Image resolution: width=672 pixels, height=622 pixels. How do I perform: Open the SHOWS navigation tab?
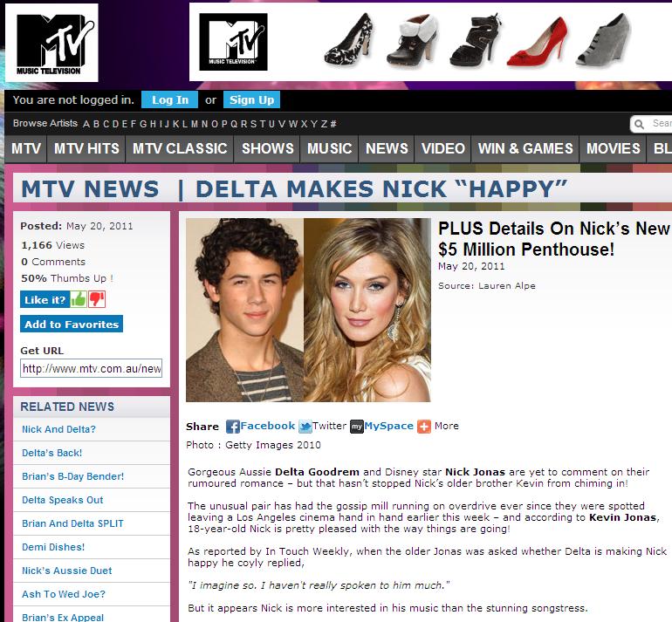coord(267,148)
